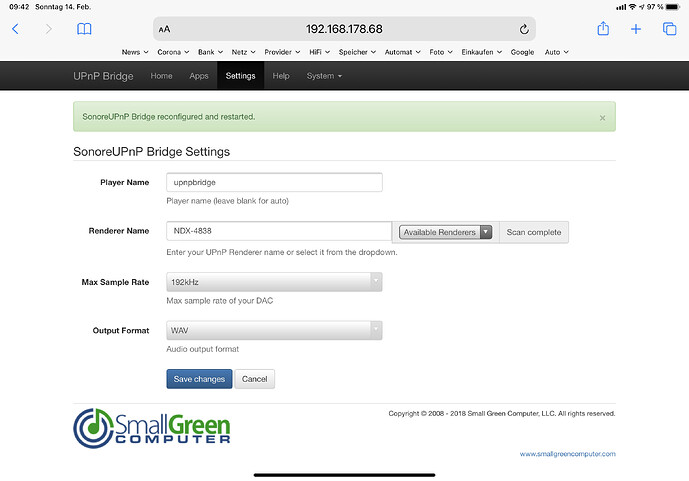The height and width of the screenshot is (481, 689).
Task: Show all open tabs overview icon
Action: [669, 29]
